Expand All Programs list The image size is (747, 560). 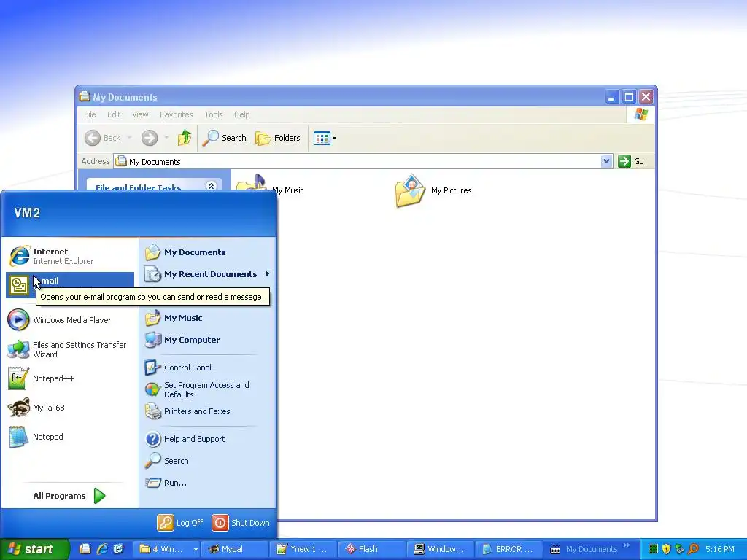point(69,496)
